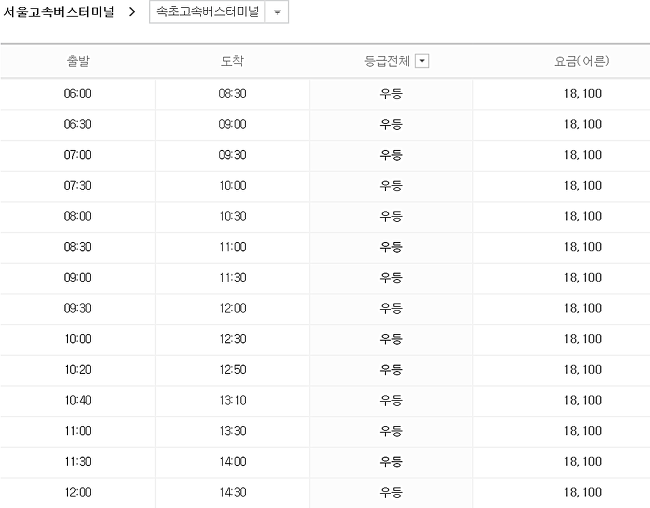Select the 12:00 departure time

(78, 492)
